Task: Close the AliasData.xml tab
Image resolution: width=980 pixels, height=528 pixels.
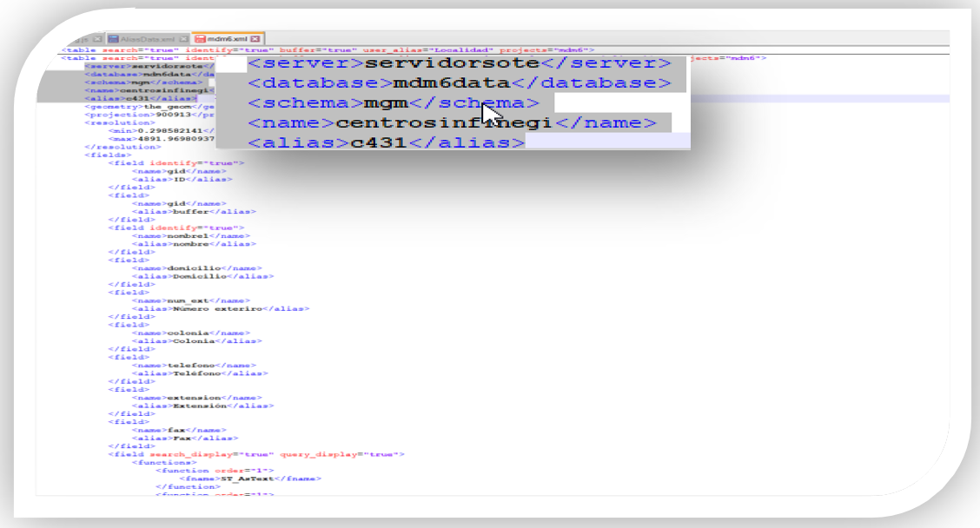Action: coord(183,40)
